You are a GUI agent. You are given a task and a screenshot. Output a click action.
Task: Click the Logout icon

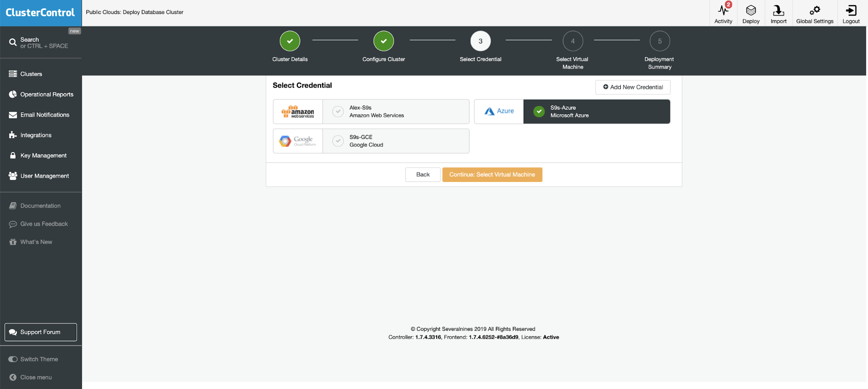pyautogui.click(x=851, y=10)
